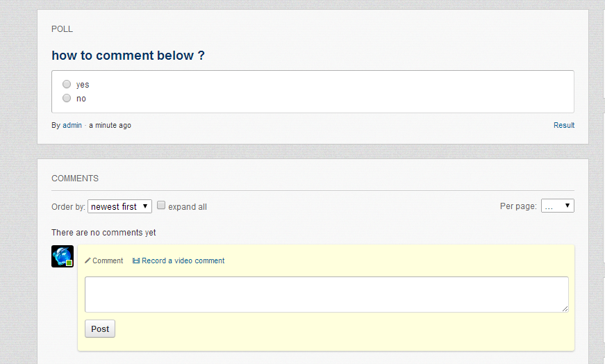
Task: Open the "Order by" newest first dropdown
Action: [x=119, y=206]
